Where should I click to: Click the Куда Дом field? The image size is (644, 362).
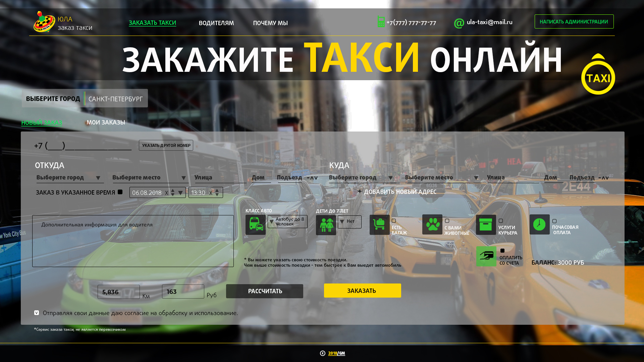coord(554,177)
